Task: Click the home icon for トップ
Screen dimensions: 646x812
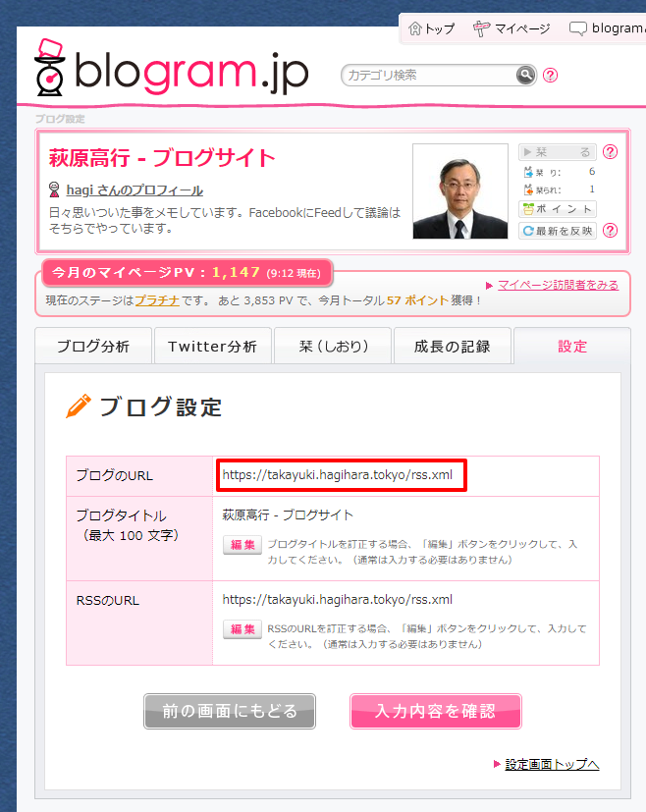Action: click(414, 28)
